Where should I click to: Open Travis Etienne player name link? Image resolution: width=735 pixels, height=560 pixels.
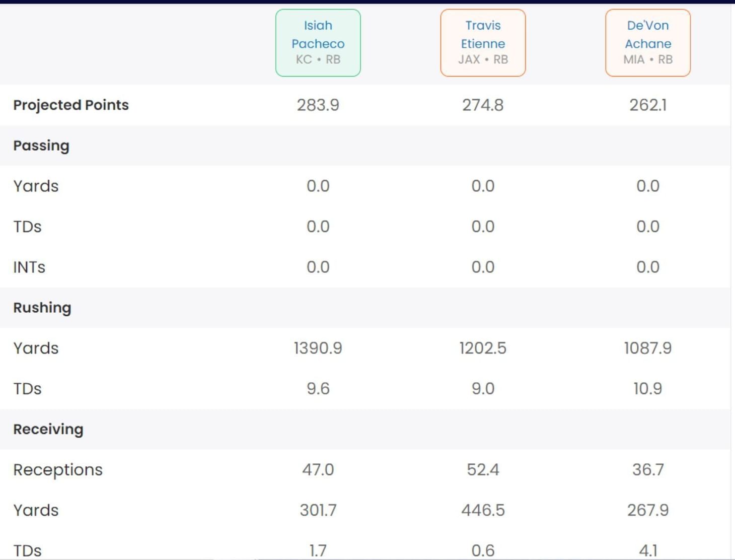[483, 34]
